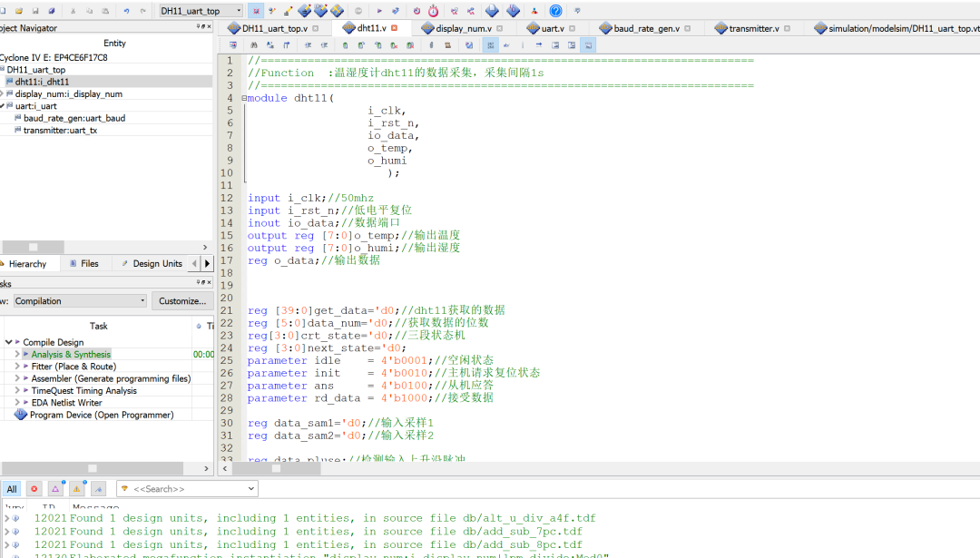Click the Save icon in the toolbar
Image resolution: width=980 pixels, height=558 pixels.
click(x=34, y=11)
